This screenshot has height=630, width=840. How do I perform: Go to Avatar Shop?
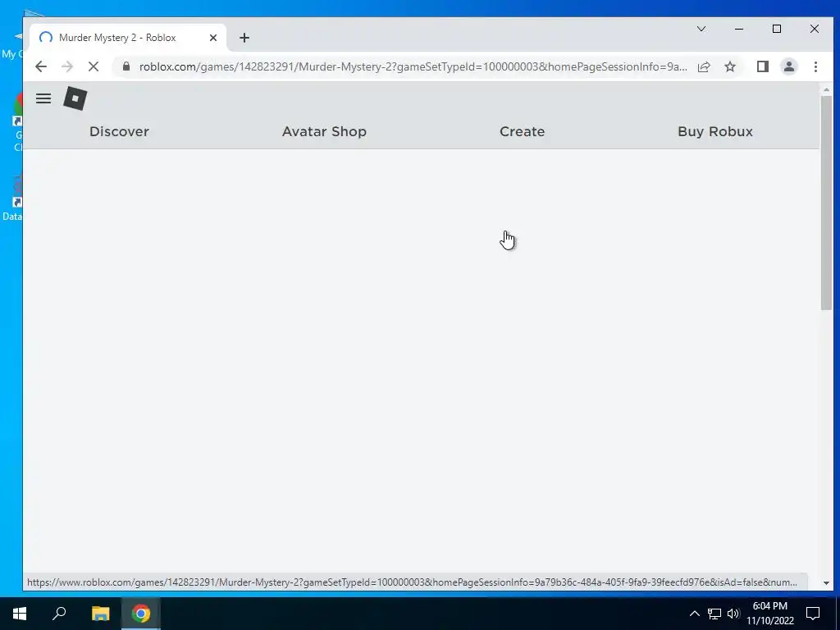click(324, 131)
